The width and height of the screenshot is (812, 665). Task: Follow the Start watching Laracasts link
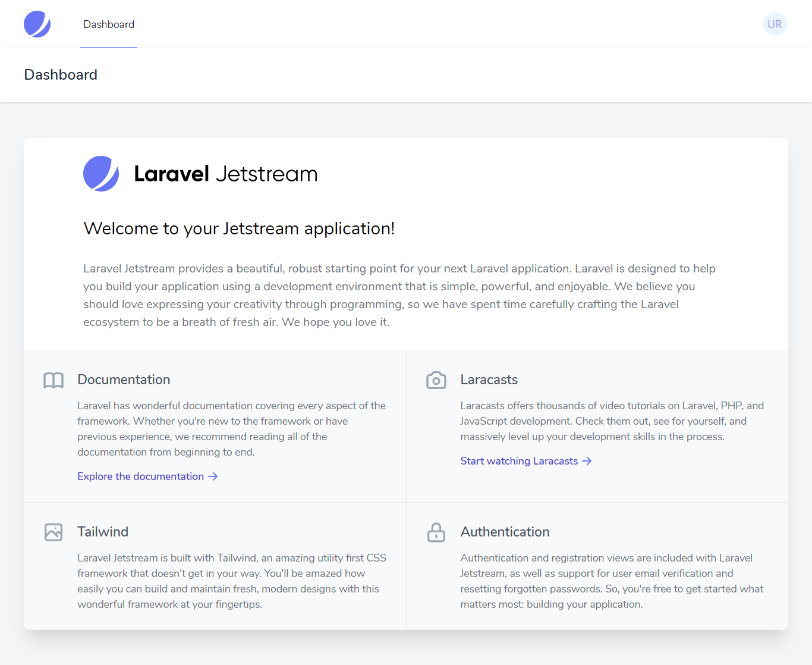click(x=525, y=461)
